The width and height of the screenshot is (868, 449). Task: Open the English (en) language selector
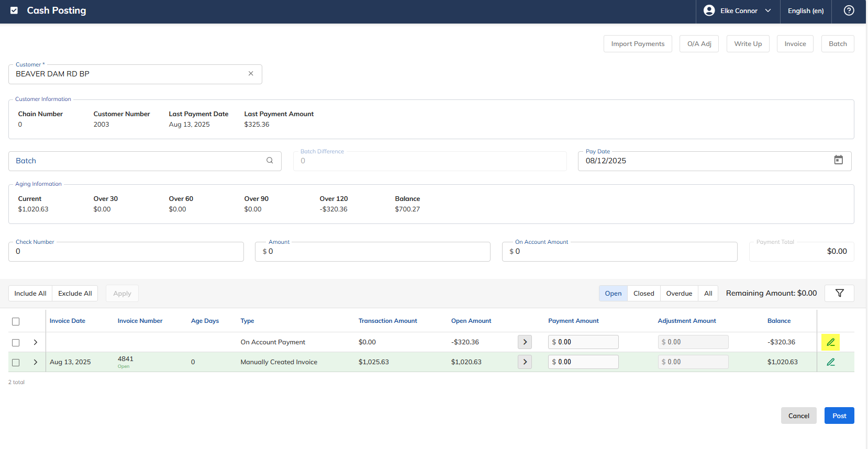(x=806, y=11)
